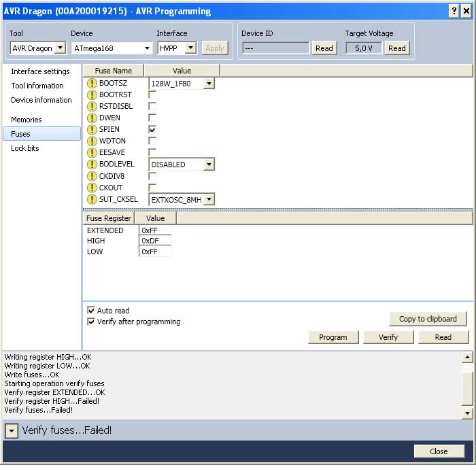Read the Device ID

(x=324, y=48)
